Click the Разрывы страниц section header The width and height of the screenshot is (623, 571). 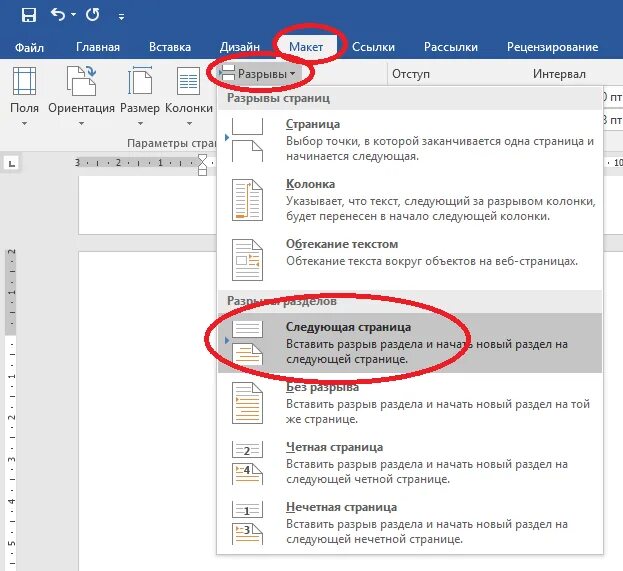(x=410, y=98)
